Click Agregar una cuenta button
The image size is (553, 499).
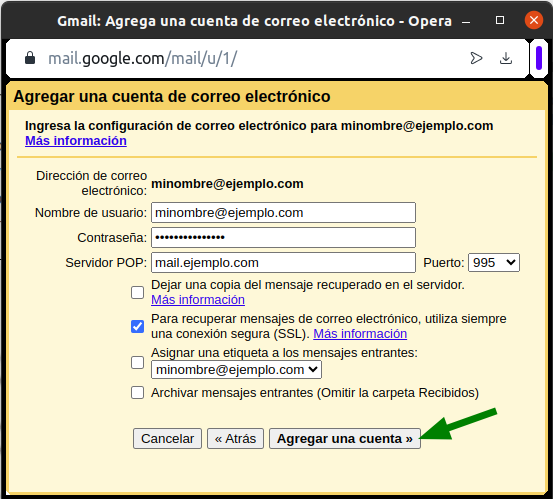345,439
